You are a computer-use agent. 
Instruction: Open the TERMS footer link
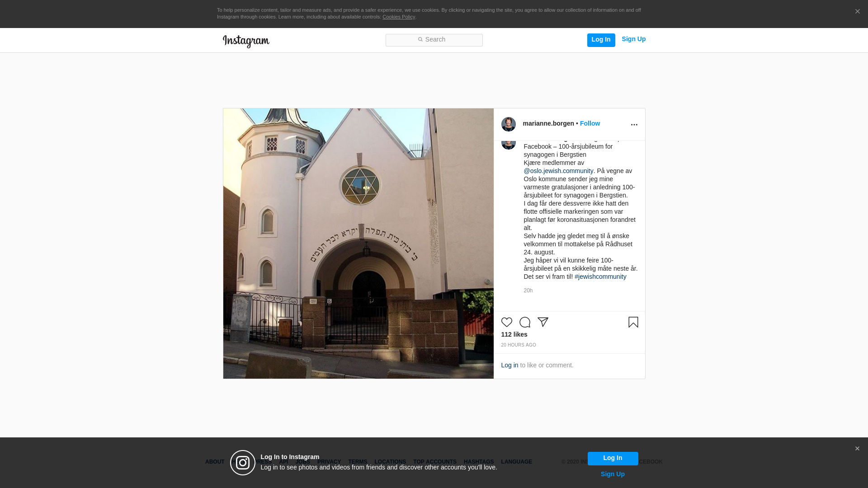click(358, 462)
